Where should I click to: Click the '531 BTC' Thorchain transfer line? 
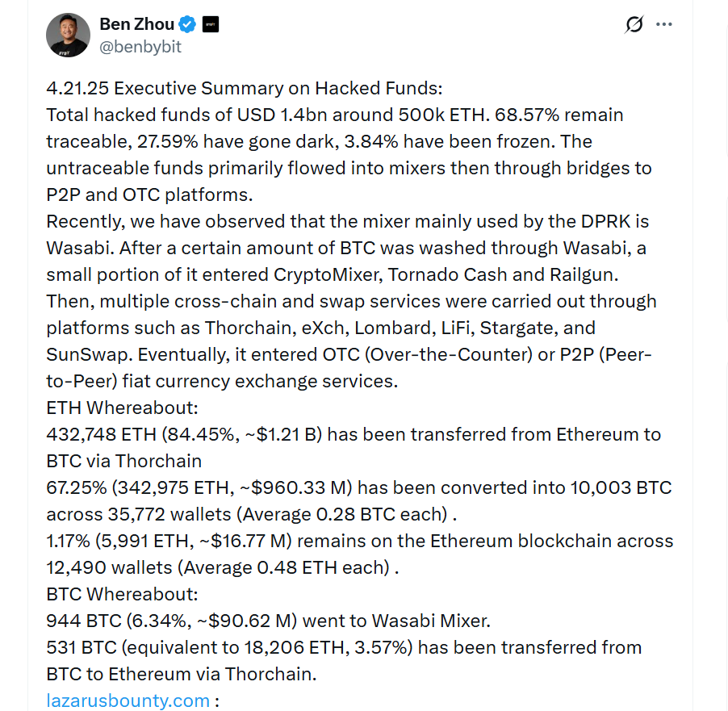coord(343,647)
